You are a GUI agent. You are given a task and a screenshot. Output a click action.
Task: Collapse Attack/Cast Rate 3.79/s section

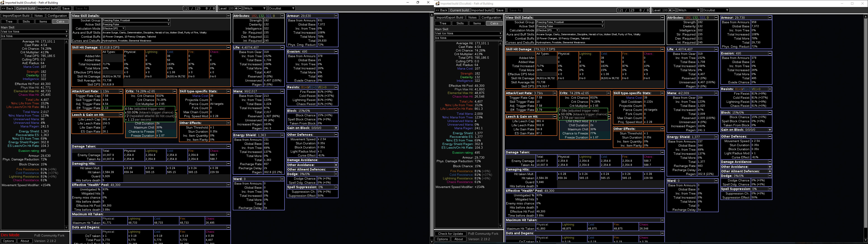pos(554,93)
